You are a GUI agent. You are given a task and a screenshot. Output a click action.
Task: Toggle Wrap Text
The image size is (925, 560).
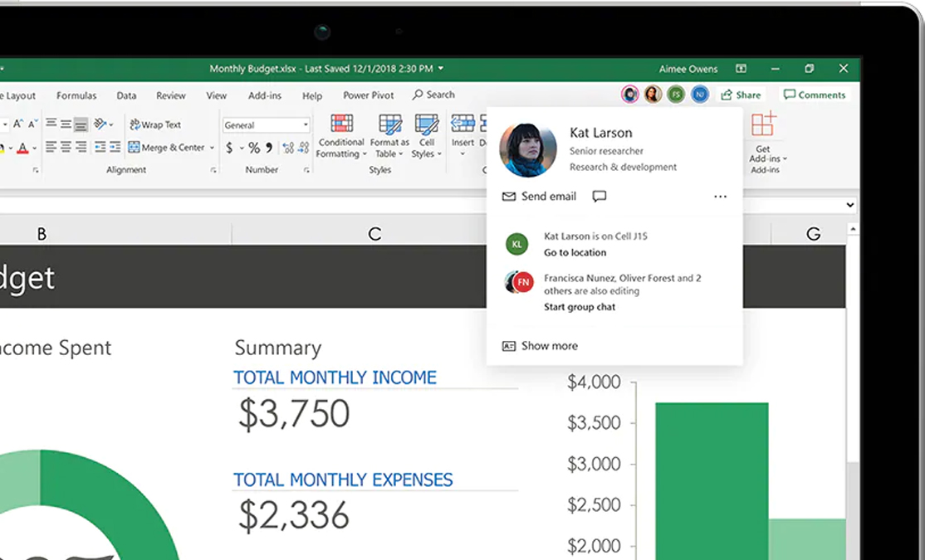[x=155, y=124]
